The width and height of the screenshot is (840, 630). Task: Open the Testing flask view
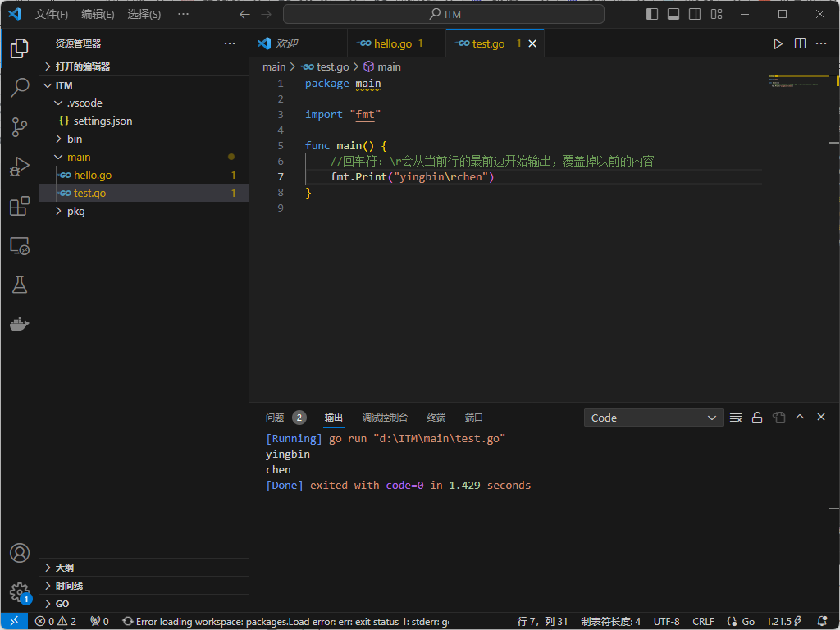20,285
